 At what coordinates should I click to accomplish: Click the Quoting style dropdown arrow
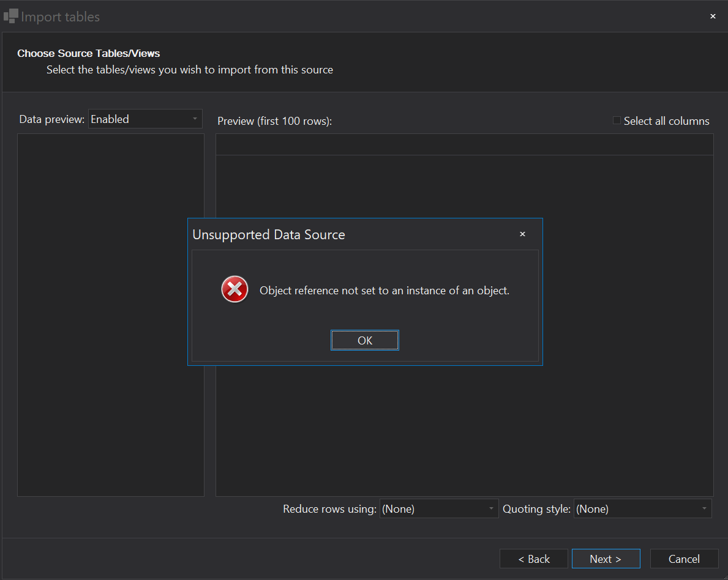tap(704, 508)
